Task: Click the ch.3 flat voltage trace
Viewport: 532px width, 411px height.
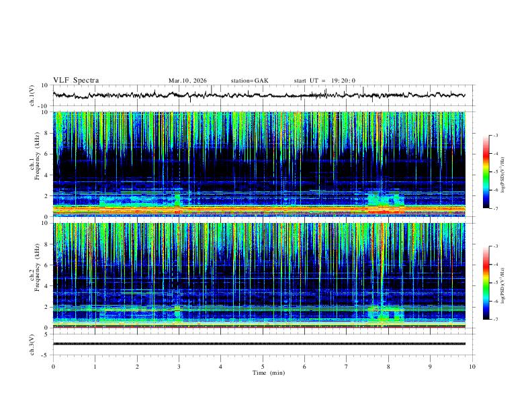Action: click(x=259, y=344)
